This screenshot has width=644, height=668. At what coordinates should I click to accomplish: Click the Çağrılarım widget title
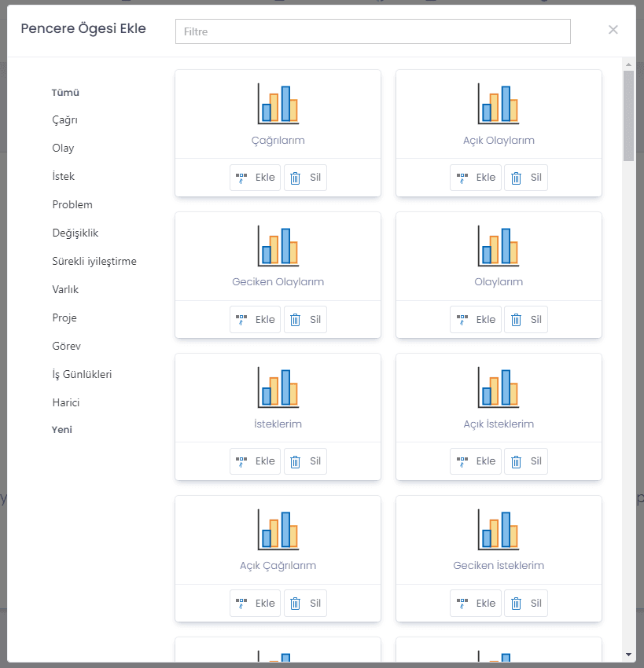[278, 141]
